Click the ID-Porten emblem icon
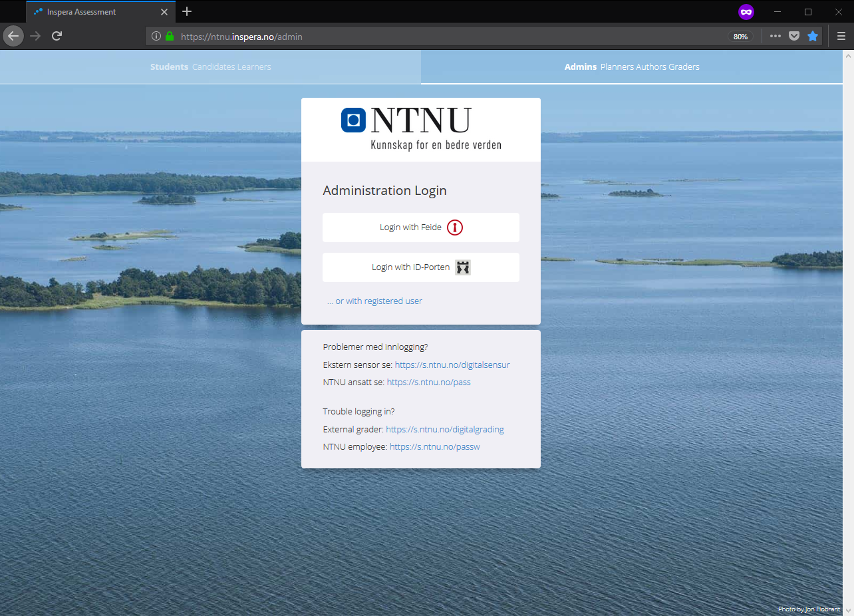This screenshot has width=854, height=616. (463, 267)
